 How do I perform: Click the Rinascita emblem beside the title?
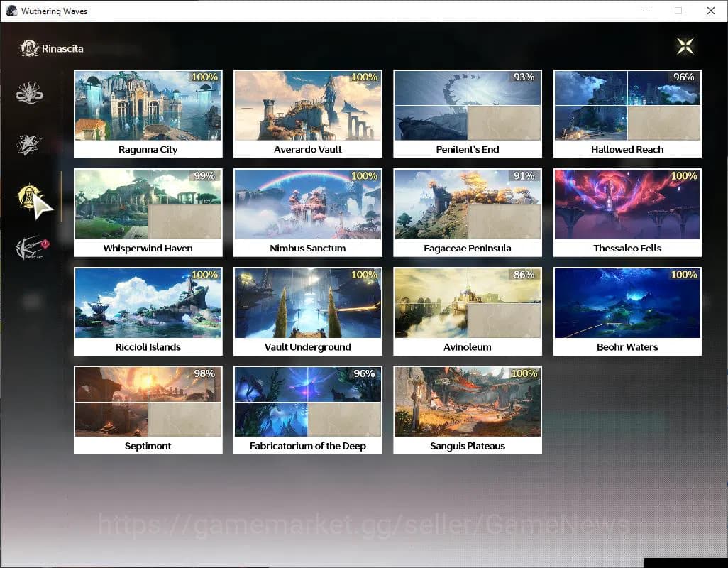coord(29,48)
